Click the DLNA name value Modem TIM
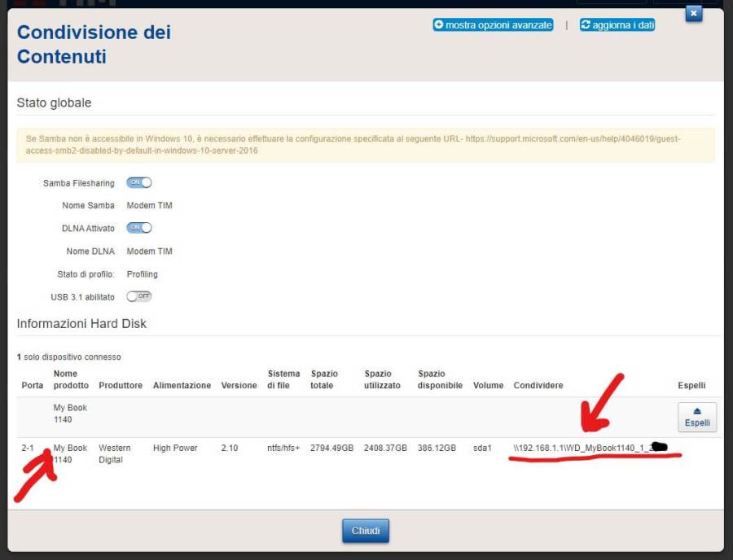733x560 pixels. [x=150, y=252]
